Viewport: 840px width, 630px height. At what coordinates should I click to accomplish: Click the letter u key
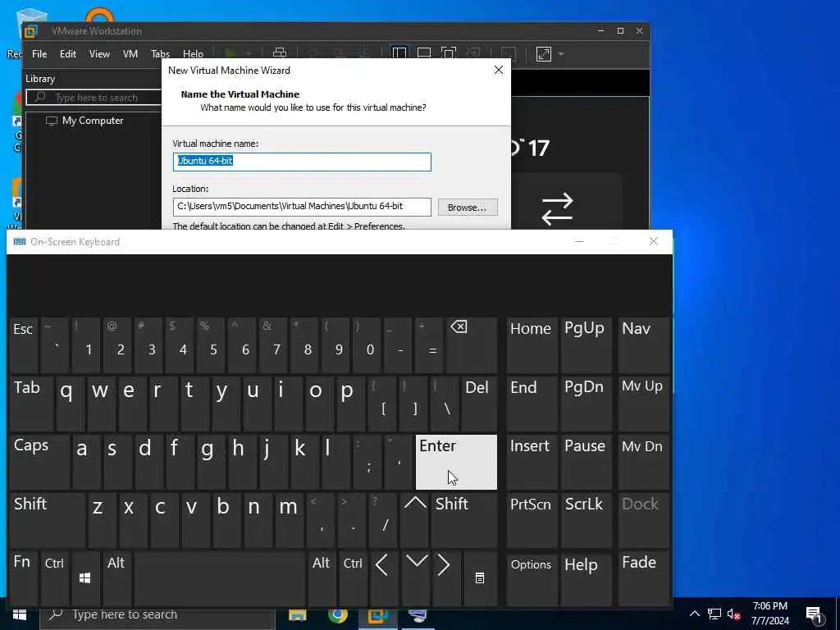click(x=255, y=404)
